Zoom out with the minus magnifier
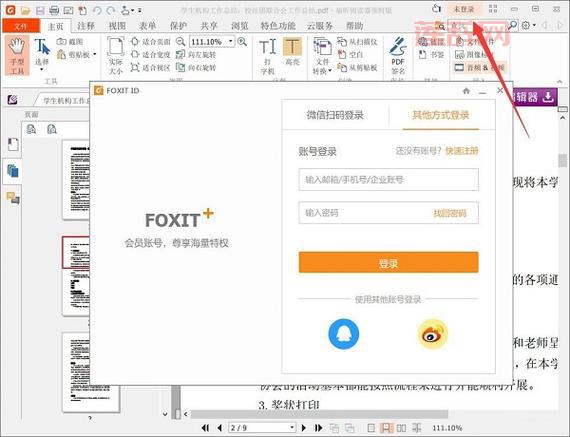This screenshot has height=437, width=570. (180, 42)
